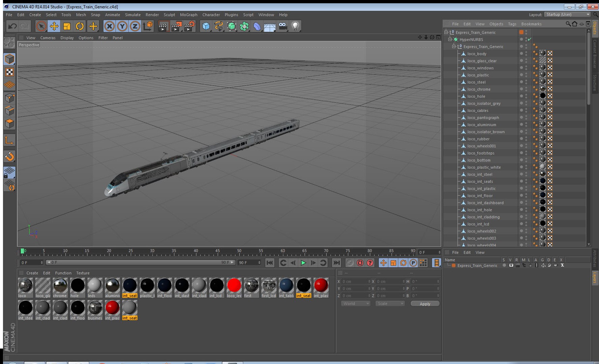The width and height of the screenshot is (599, 364).
Task: Toggle layer solo for Express_Train_Generic
Action: tap(504, 266)
